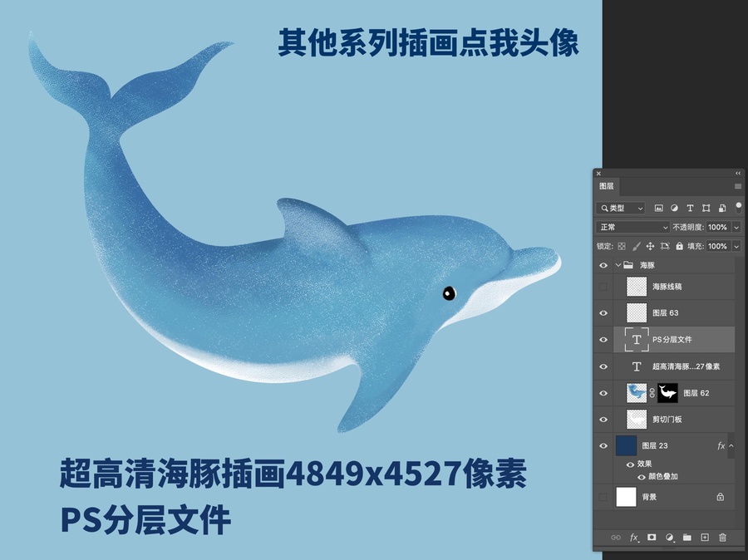Select layer name 海豚线稿

pyautogui.click(x=667, y=287)
